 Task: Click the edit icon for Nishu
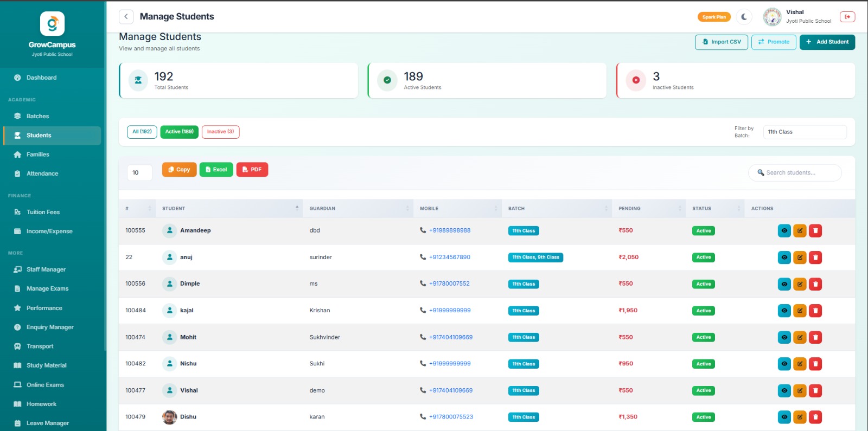(800, 364)
